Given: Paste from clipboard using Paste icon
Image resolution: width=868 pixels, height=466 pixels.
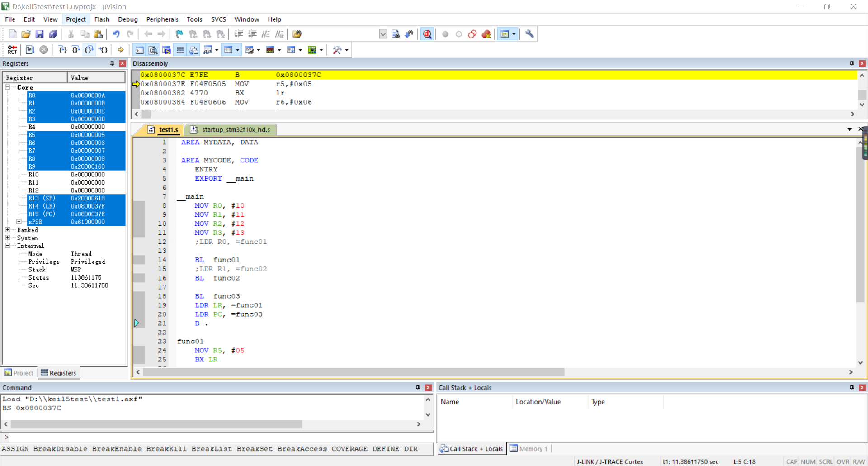Looking at the screenshot, I should pyautogui.click(x=98, y=34).
